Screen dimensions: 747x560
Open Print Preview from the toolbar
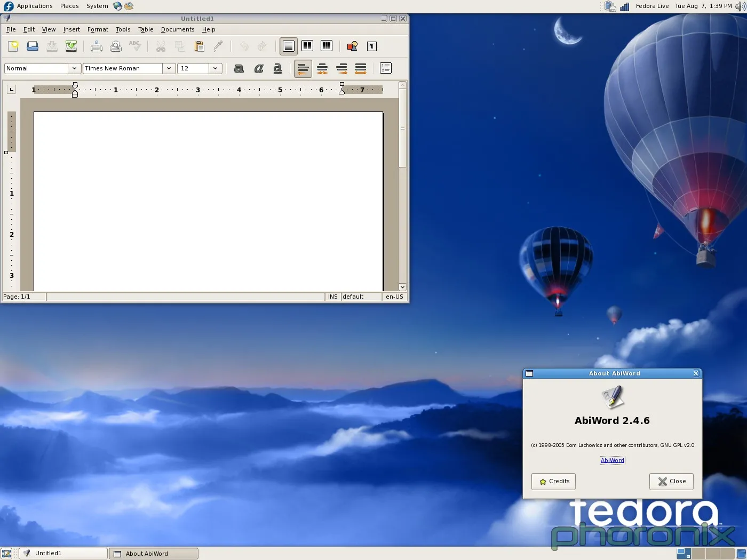point(116,46)
